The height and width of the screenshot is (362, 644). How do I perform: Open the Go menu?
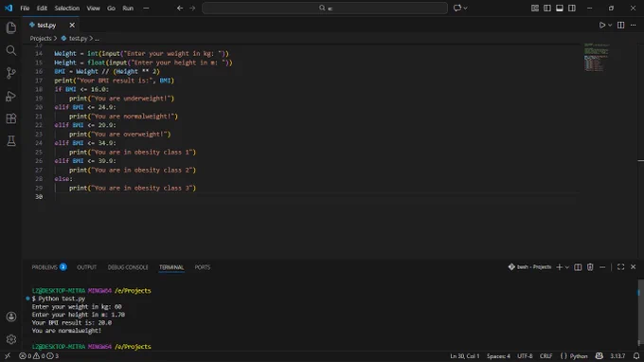tap(111, 8)
